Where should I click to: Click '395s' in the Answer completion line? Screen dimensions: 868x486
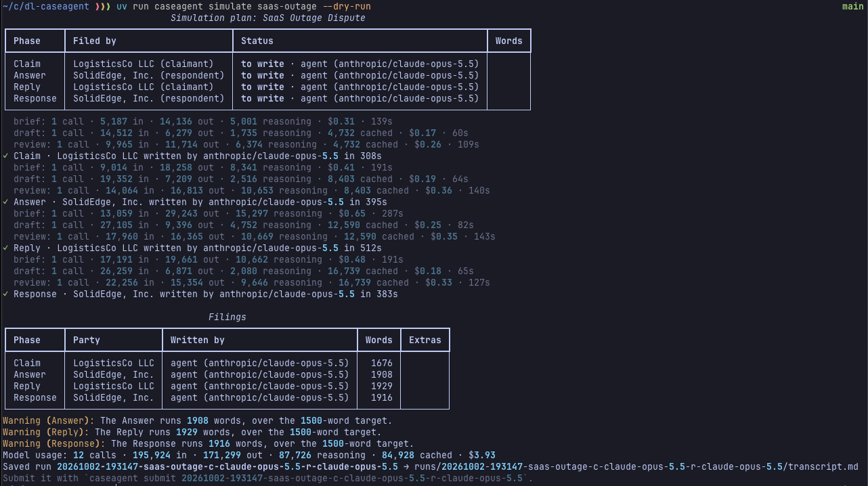point(376,202)
